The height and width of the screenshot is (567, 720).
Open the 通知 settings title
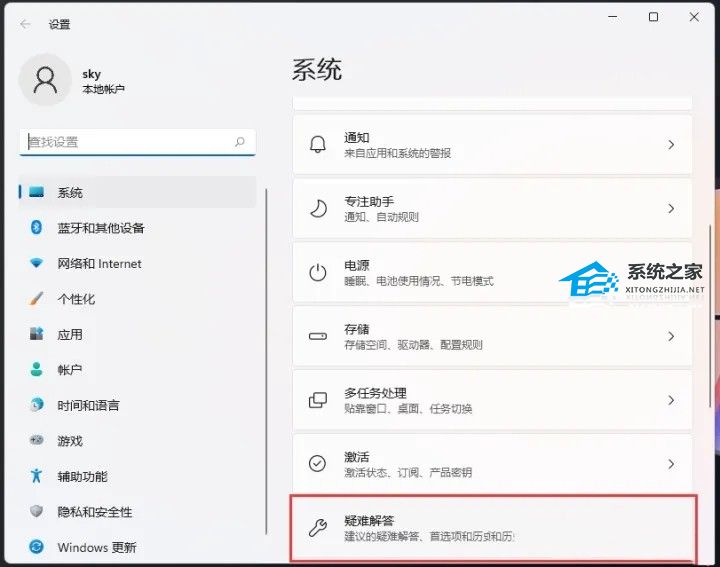(x=357, y=137)
